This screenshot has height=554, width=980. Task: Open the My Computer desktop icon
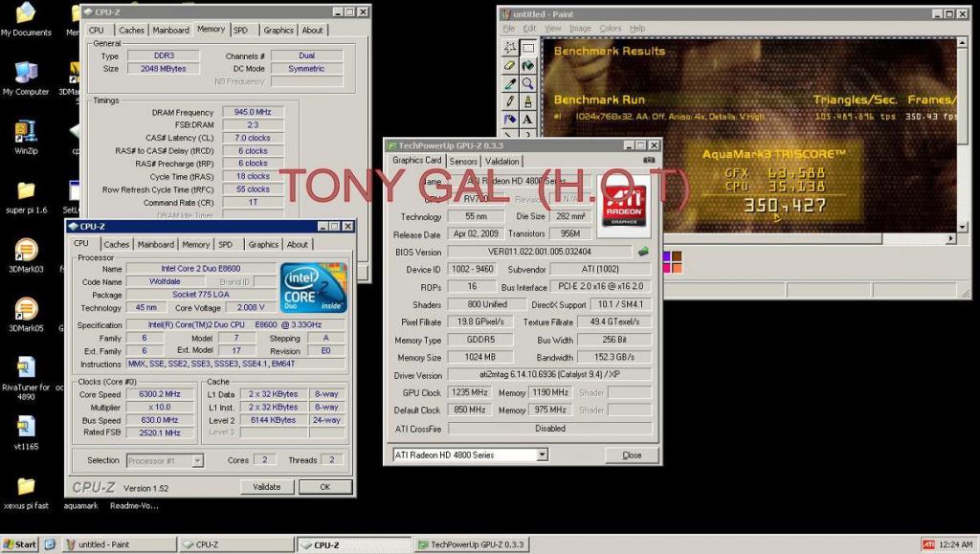point(26,78)
